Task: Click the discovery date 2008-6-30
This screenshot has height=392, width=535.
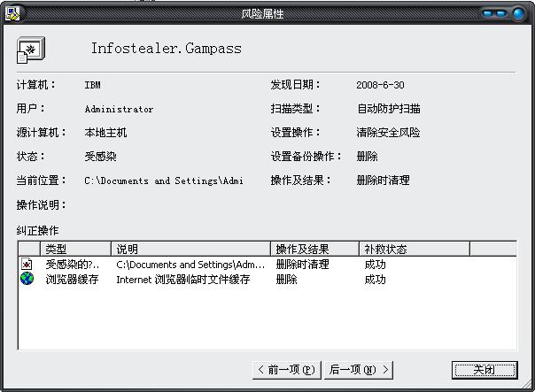Action: (x=380, y=85)
